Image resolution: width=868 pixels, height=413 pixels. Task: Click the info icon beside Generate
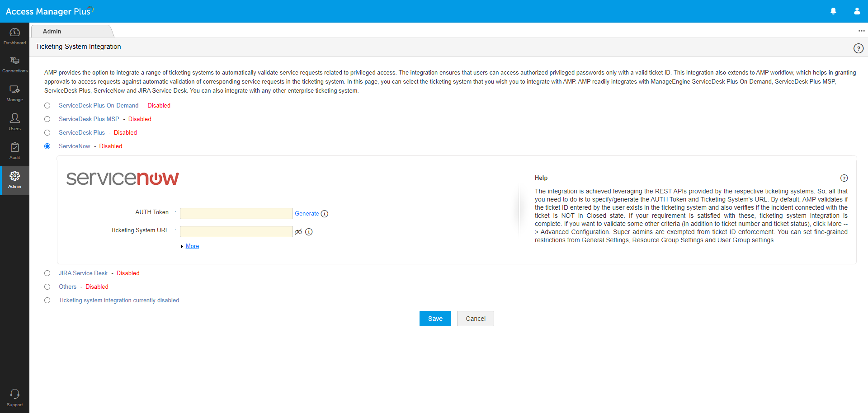tap(325, 214)
